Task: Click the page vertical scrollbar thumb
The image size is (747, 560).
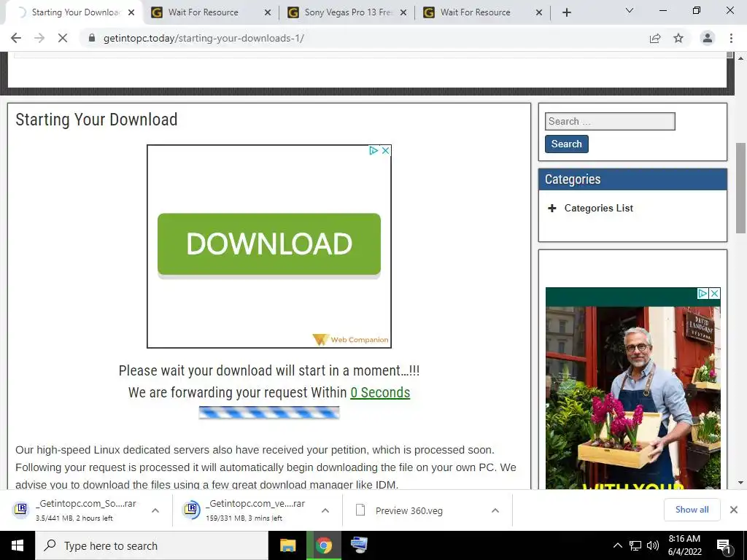Action: (741, 187)
